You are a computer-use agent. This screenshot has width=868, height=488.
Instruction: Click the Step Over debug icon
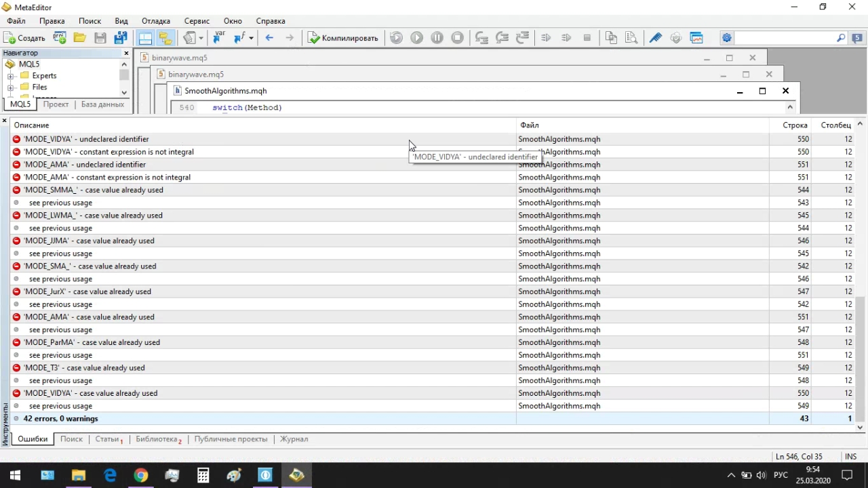point(502,38)
